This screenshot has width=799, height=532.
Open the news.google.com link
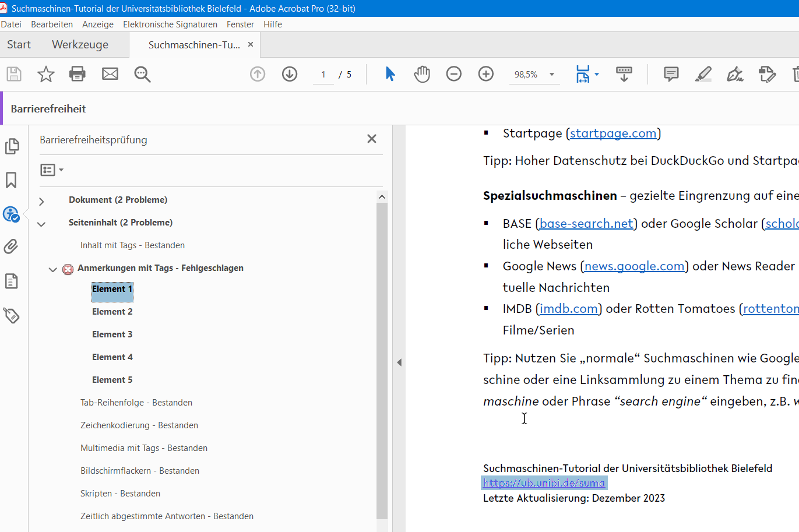pos(635,266)
